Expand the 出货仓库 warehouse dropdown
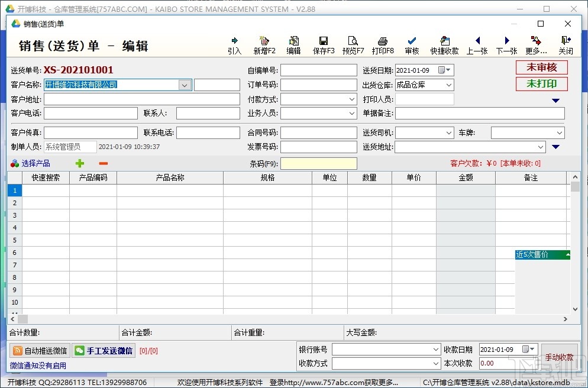Image resolution: width=588 pixels, height=388 pixels. point(449,85)
